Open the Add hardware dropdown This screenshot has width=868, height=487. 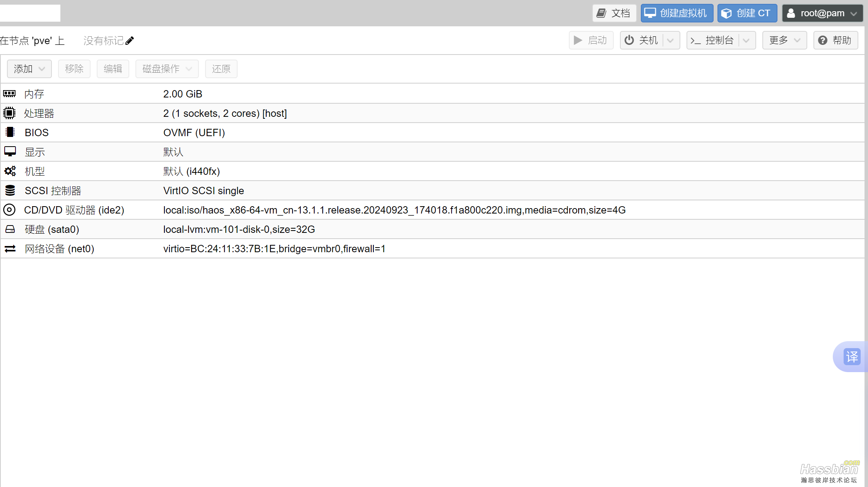pos(29,69)
